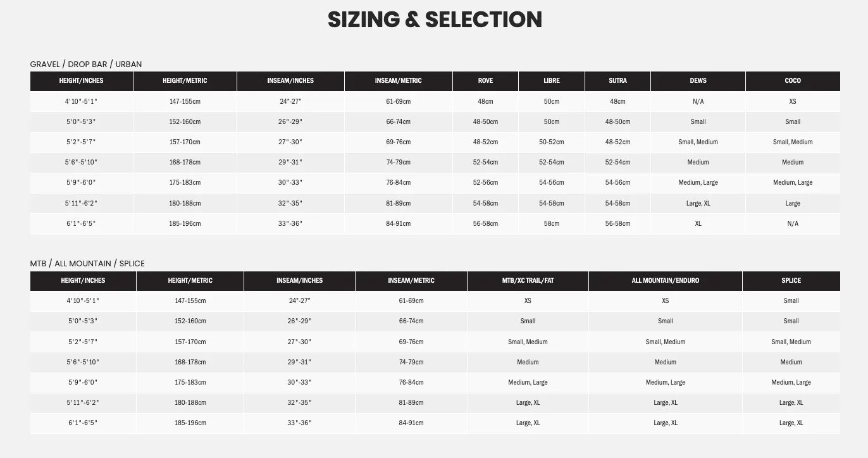Screen dimensions: 868x458
Task: Click the 58cm cell in LIBRE column
Action: pyautogui.click(x=551, y=223)
